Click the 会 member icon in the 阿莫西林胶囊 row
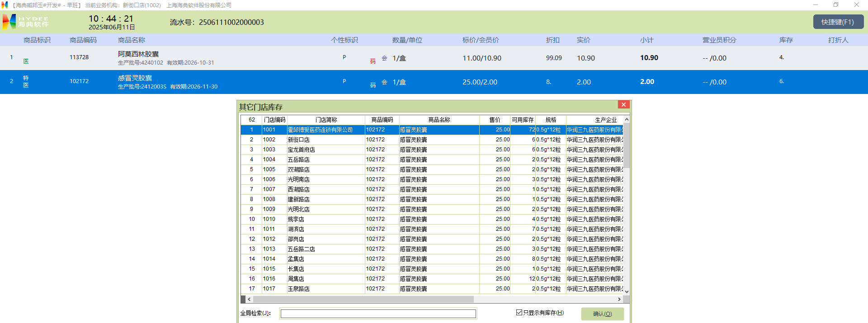The height and width of the screenshot is (323, 868). tap(384, 58)
